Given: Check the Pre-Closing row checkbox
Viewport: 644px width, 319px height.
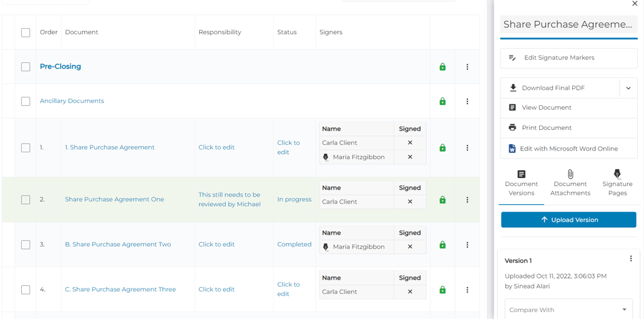Looking at the screenshot, I should tap(26, 67).
